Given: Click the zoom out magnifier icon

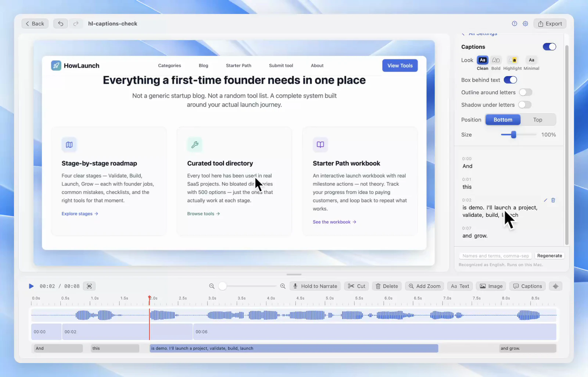Looking at the screenshot, I should click(x=212, y=286).
